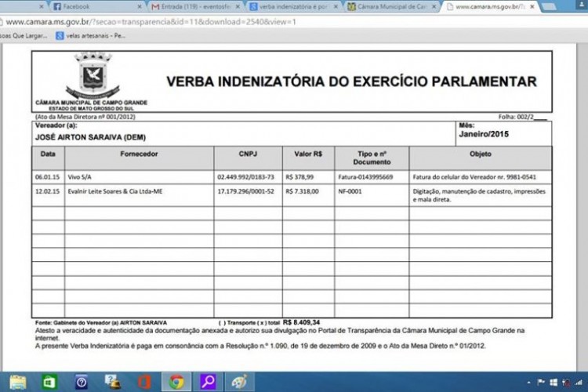The image size is (588, 392).
Task: Open the network signal tray icon
Action: (x=579, y=383)
